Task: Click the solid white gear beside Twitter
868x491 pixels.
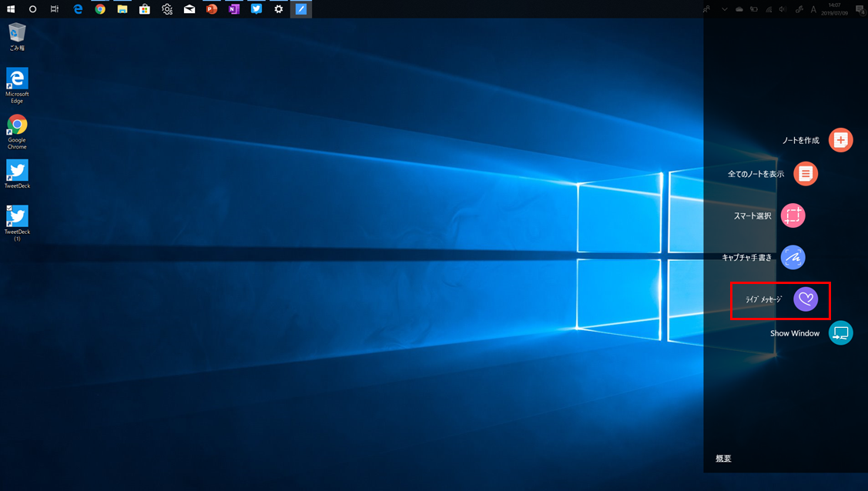Action: 279,8
